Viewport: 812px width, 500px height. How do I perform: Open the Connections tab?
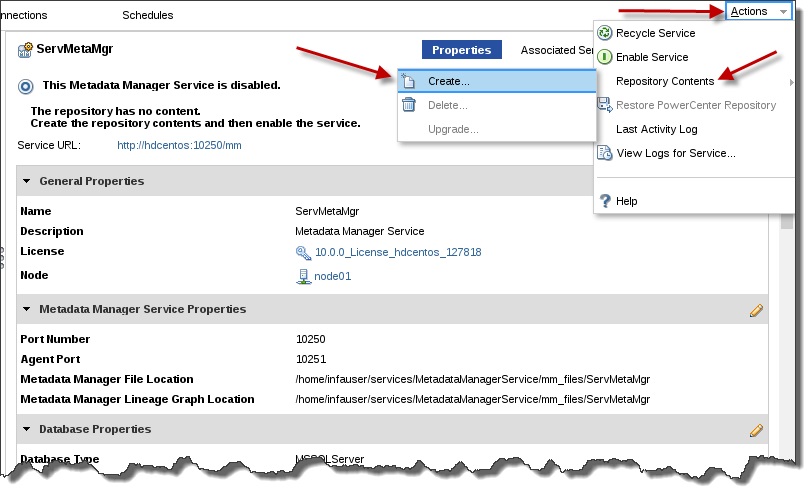[x=24, y=15]
